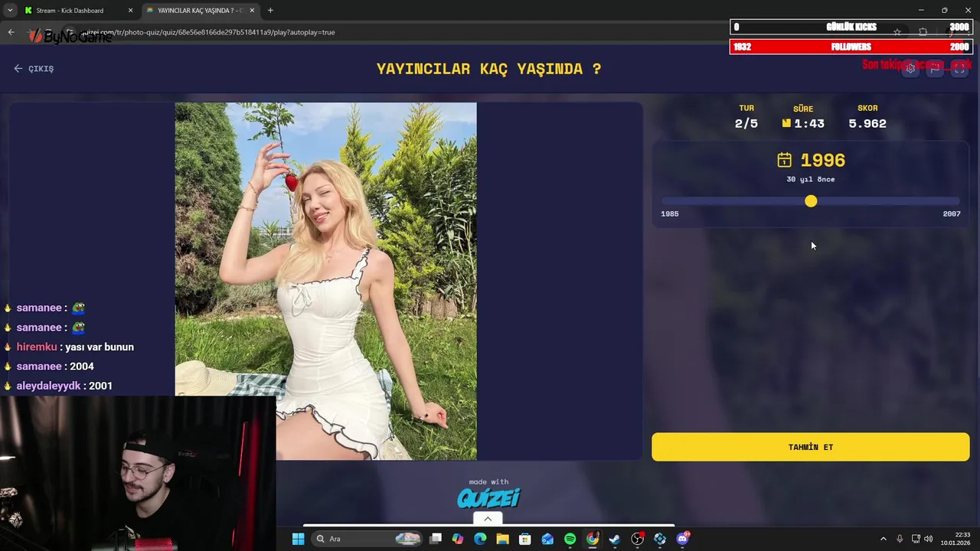The width and height of the screenshot is (980, 551).
Task: Open the Quizei logo link
Action: click(x=488, y=498)
